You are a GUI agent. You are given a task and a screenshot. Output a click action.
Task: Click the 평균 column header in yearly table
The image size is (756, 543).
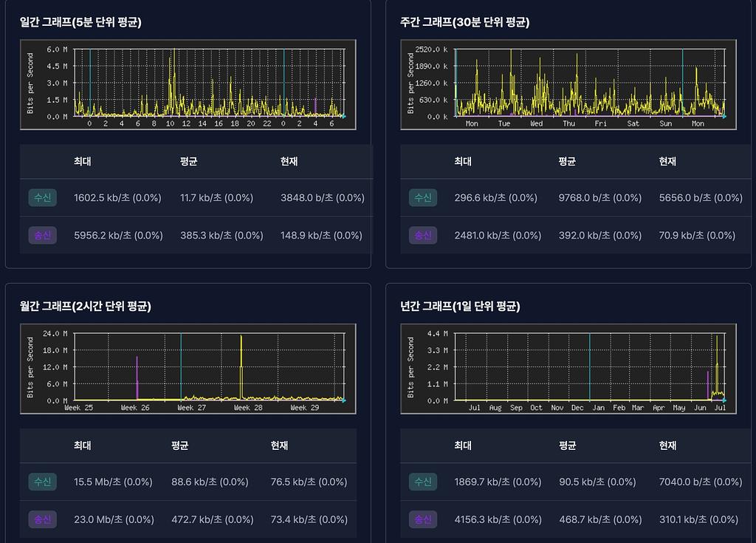(568, 445)
